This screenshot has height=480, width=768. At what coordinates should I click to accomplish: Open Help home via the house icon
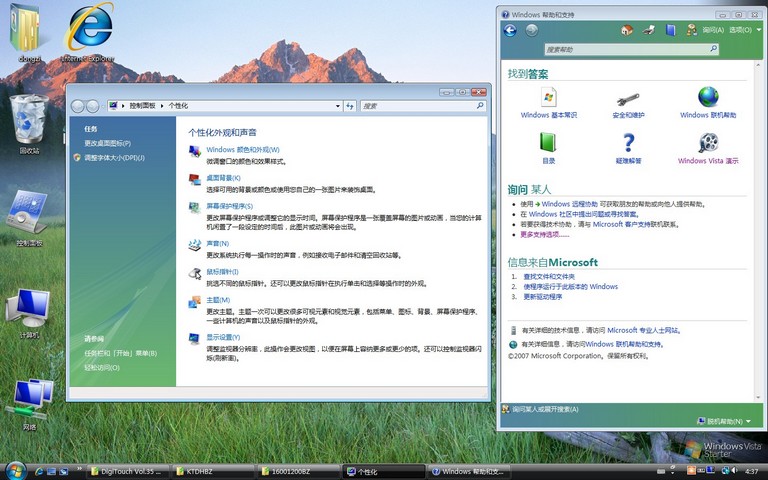click(x=626, y=30)
